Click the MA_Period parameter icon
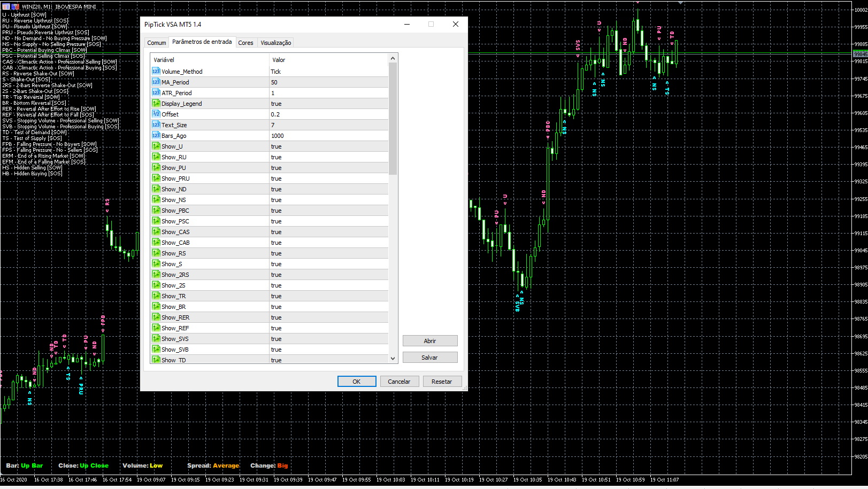Screen dimensions: 868x489 click(156, 82)
